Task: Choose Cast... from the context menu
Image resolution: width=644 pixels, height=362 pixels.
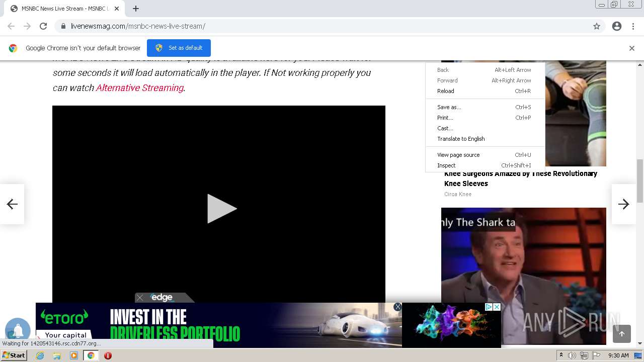Action: click(485, 128)
